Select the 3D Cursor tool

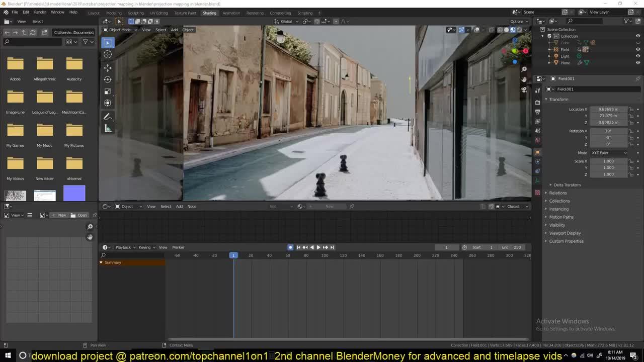pyautogui.click(x=108, y=54)
